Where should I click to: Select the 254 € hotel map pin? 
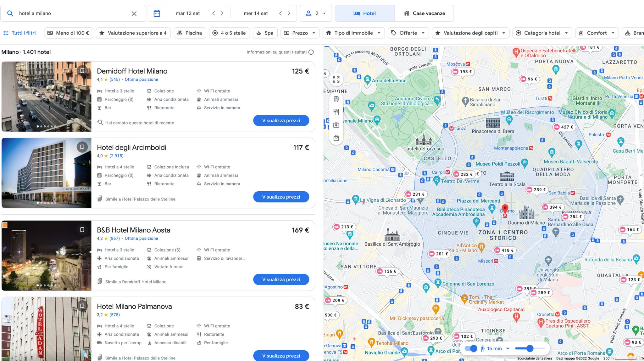[573, 217]
